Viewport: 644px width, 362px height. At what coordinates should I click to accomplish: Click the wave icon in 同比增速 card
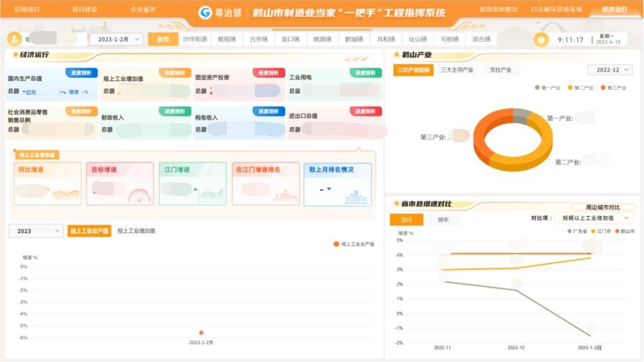coord(65,193)
